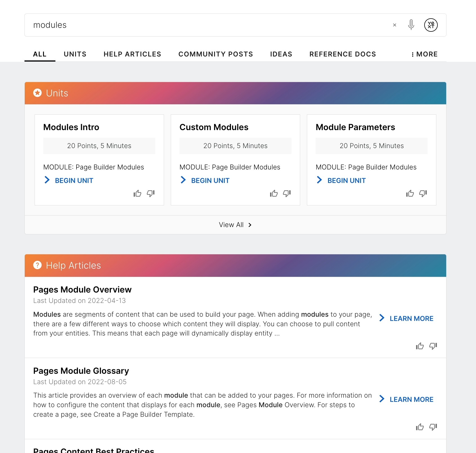Image resolution: width=476 pixels, height=453 pixels.
Task: Click View All under Units
Action: coord(235,225)
